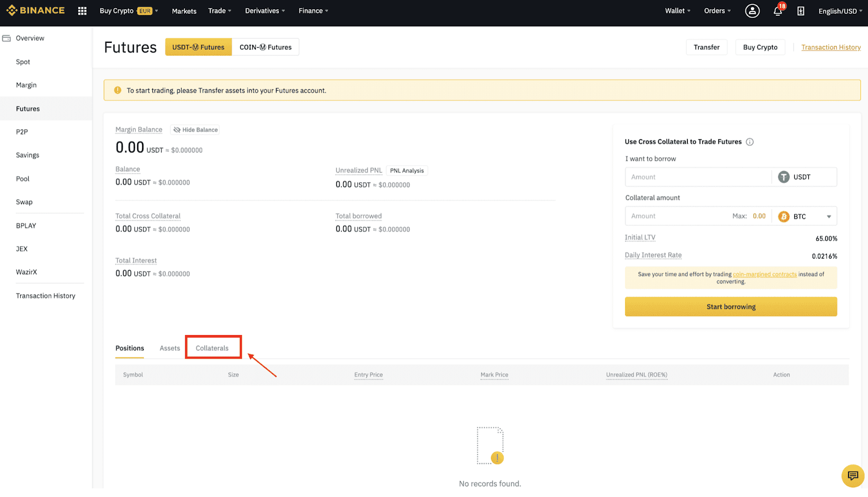Open the English/USD language selector
The width and height of the screenshot is (868, 497).
pyautogui.click(x=840, y=11)
